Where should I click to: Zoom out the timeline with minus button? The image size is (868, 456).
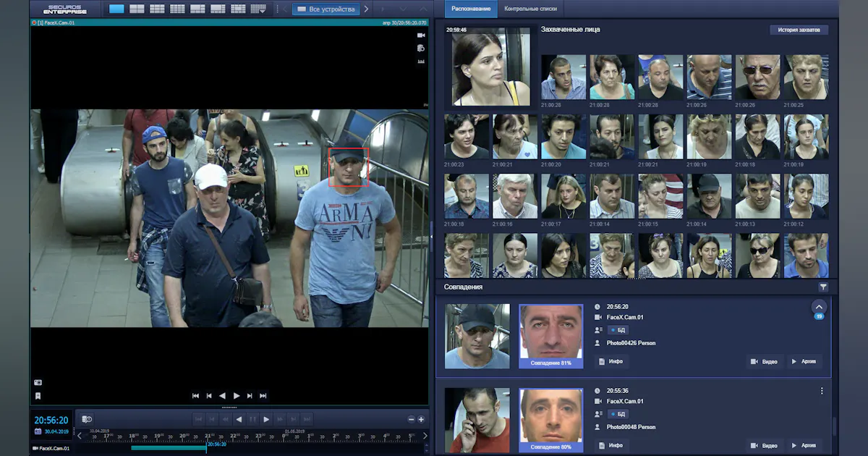(x=412, y=419)
